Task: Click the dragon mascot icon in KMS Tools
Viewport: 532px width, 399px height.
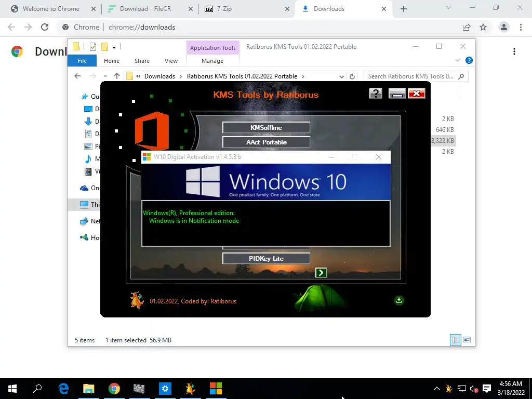Action: point(137,300)
